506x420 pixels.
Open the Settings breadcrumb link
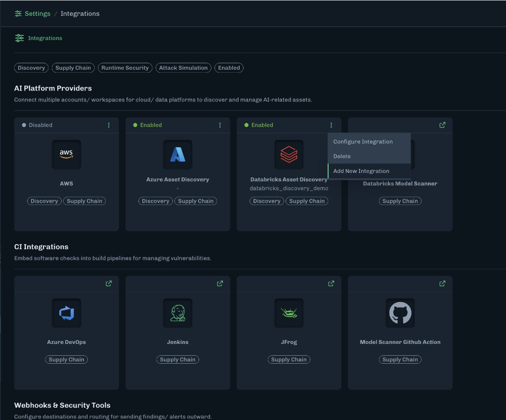(x=38, y=13)
